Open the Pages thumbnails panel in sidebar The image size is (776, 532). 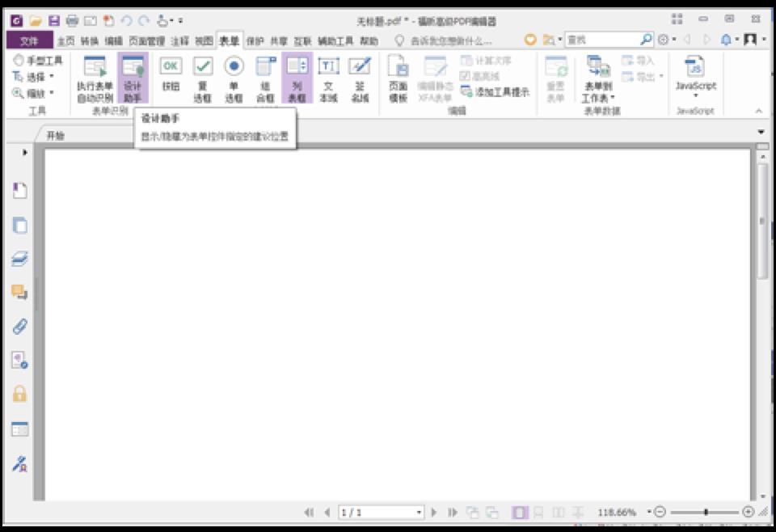pyautogui.click(x=19, y=226)
